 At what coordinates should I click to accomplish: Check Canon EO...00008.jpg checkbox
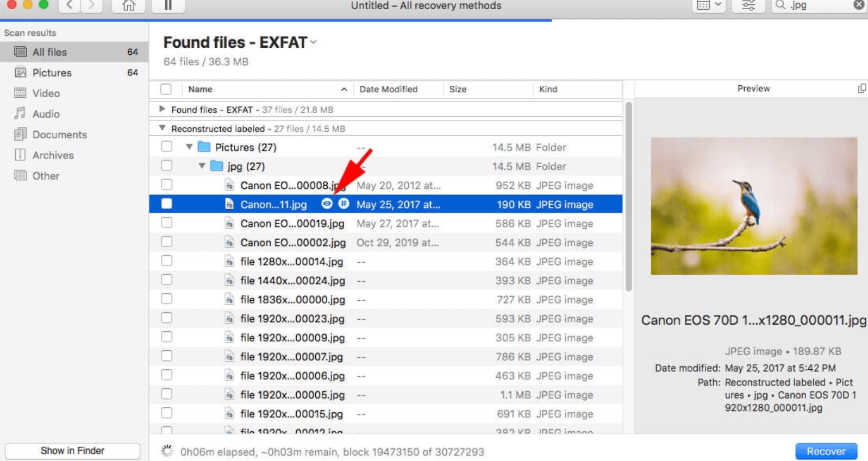(x=167, y=185)
